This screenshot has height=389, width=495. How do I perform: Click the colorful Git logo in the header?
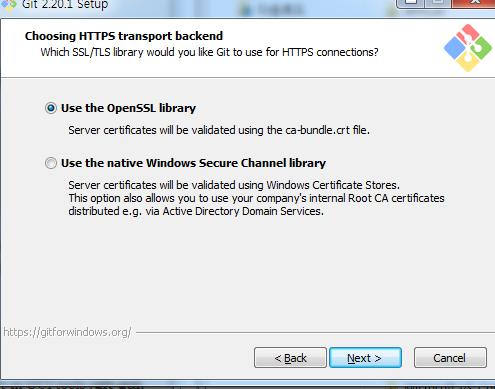click(x=468, y=48)
